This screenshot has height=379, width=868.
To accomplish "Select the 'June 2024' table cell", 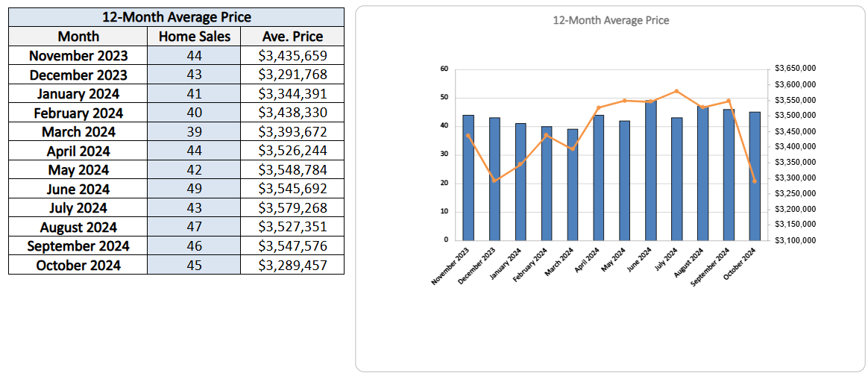I will [x=78, y=189].
